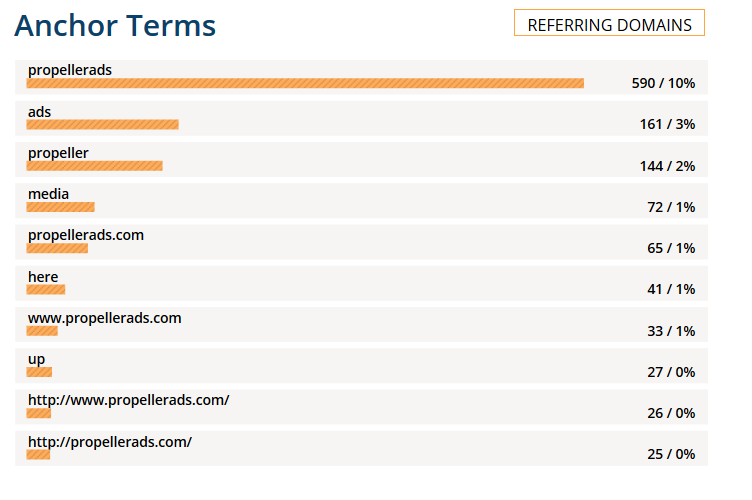Click the http://www.propellerads.com/ anchor term
The height and width of the screenshot is (500, 752).
tap(129, 400)
